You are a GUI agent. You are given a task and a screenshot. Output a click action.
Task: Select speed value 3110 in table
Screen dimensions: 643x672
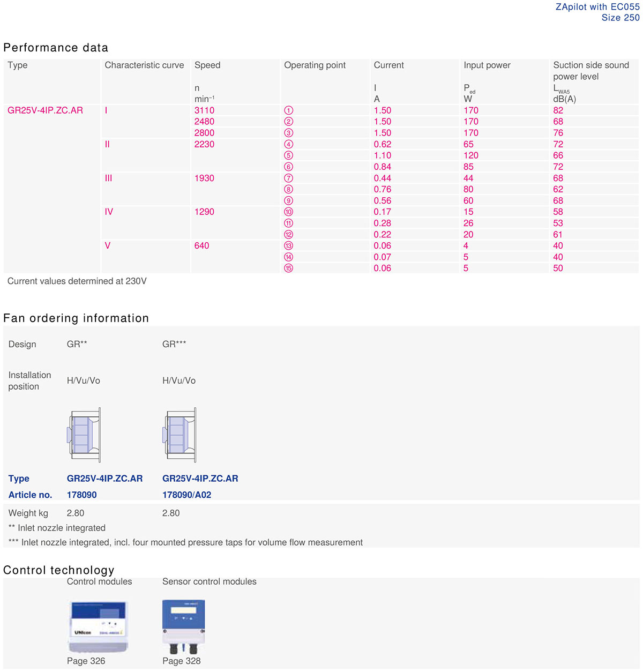(204, 110)
